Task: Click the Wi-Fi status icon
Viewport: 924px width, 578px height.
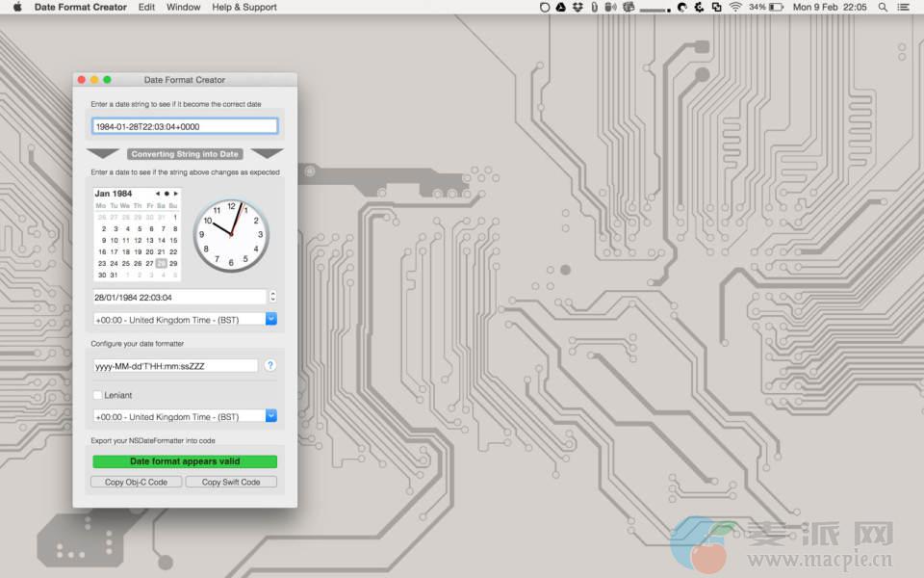Action: (x=735, y=8)
